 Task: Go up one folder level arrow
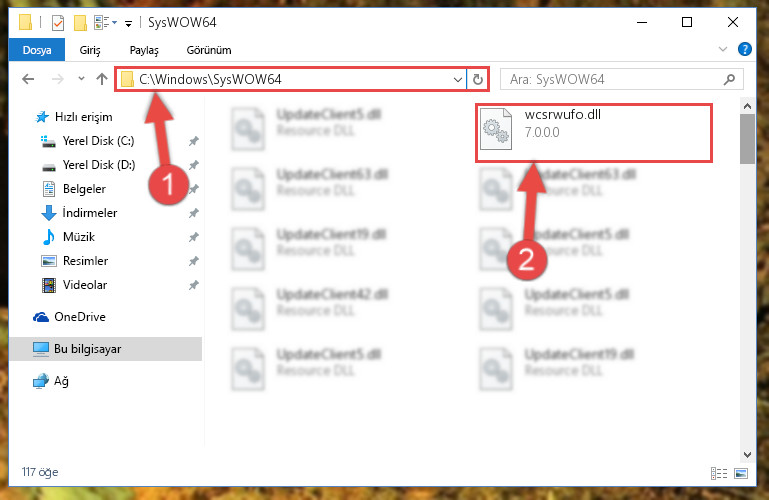102,79
